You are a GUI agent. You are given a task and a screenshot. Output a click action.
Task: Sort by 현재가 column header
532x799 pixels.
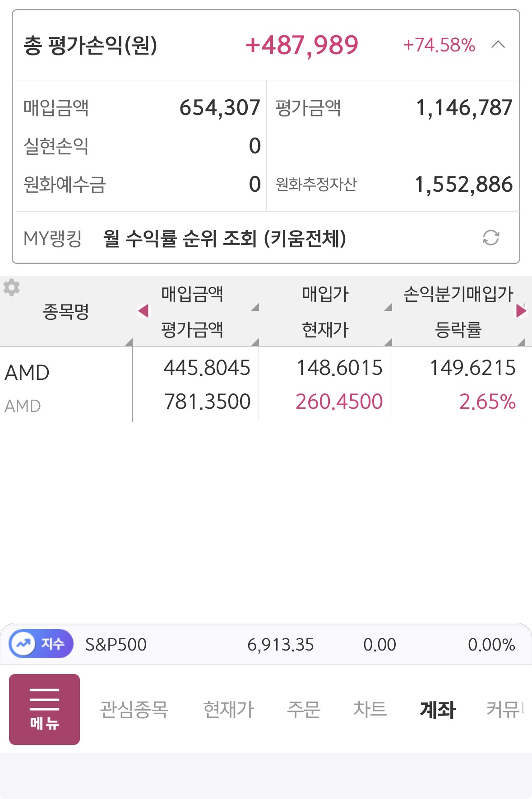325,330
